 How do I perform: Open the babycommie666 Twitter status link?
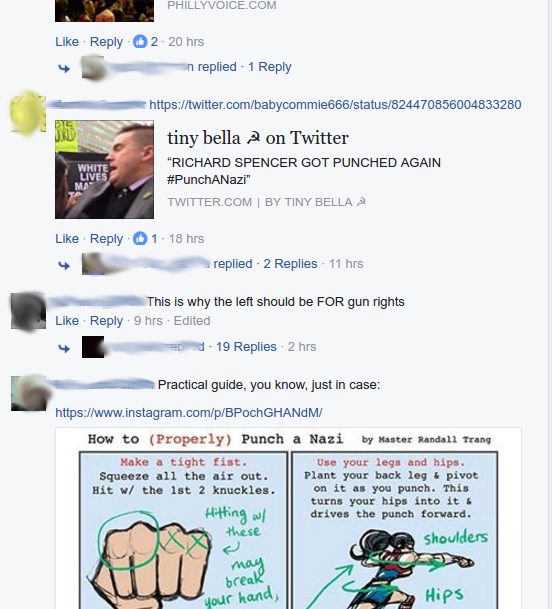coord(335,104)
